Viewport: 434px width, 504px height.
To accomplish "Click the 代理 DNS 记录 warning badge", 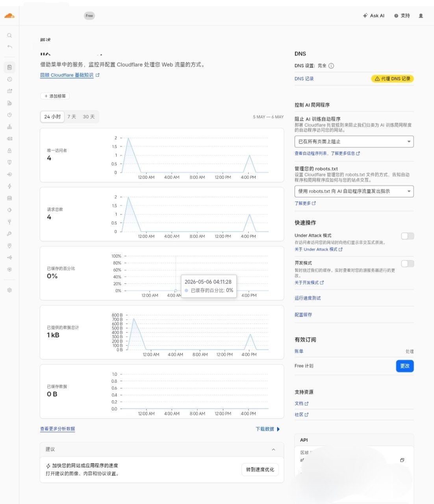I will tap(392, 79).
